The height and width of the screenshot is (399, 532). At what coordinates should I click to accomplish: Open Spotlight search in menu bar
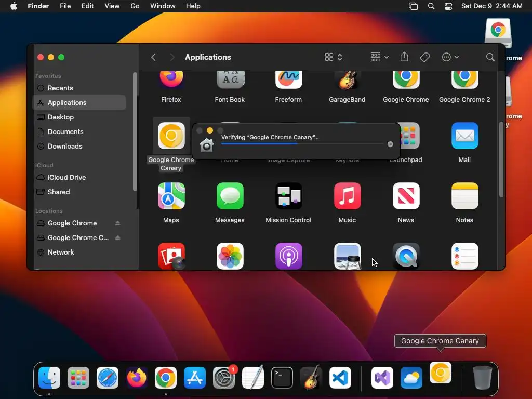click(x=431, y=6)
